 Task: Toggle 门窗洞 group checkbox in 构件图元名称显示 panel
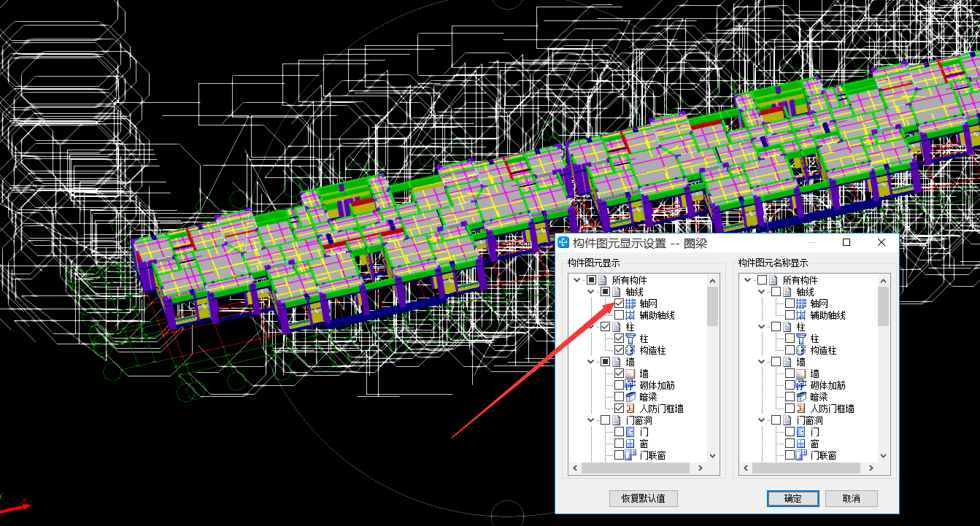tap(776, 420)
